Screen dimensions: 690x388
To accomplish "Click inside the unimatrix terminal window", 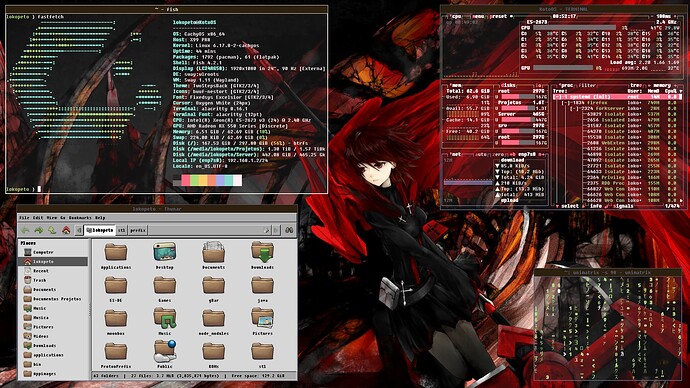I will point(607,328).
